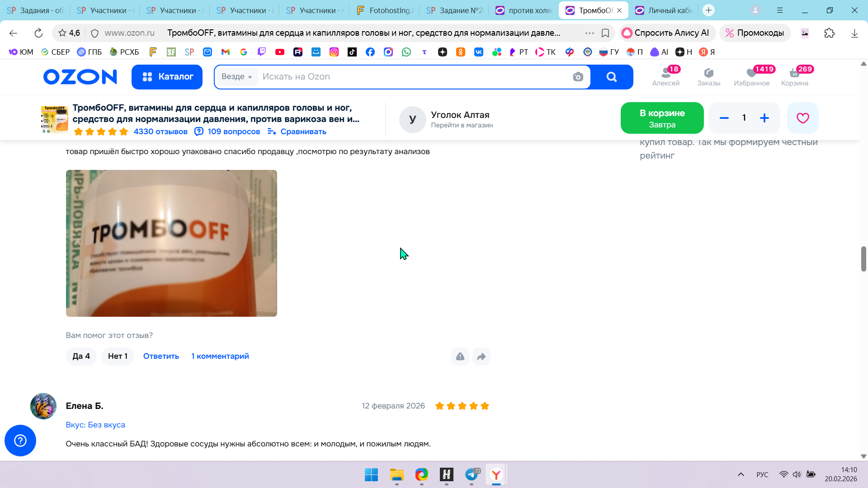Open Избранное favorites icon in header
This screenshot has height=488, width=868.
pyautogui.click(x=751, y=76)
